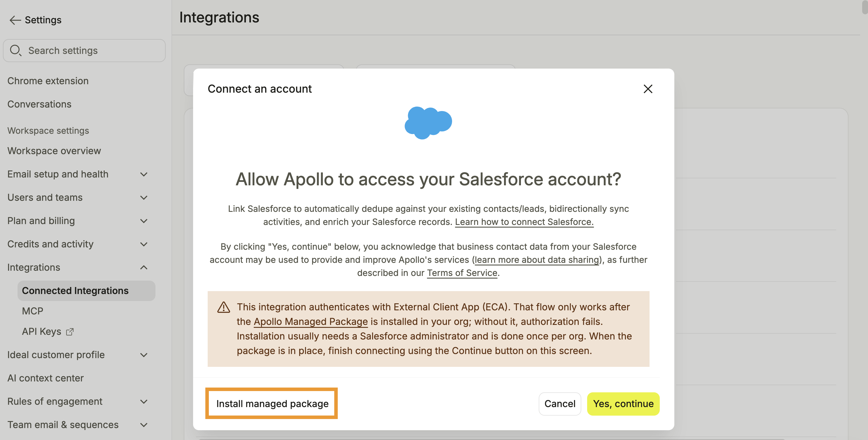Click the Workspace settings section heading
The width and height of the screenshot is (868, 440).
[48, 131]
